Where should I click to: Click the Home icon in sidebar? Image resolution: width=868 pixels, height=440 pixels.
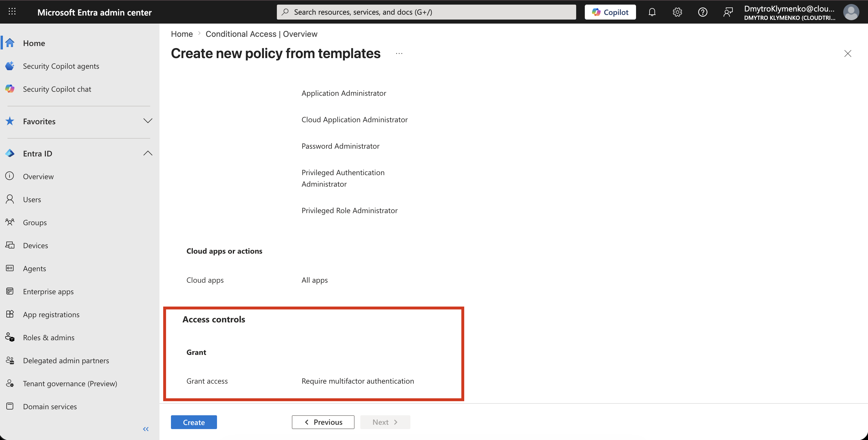(x=10, y=43)
